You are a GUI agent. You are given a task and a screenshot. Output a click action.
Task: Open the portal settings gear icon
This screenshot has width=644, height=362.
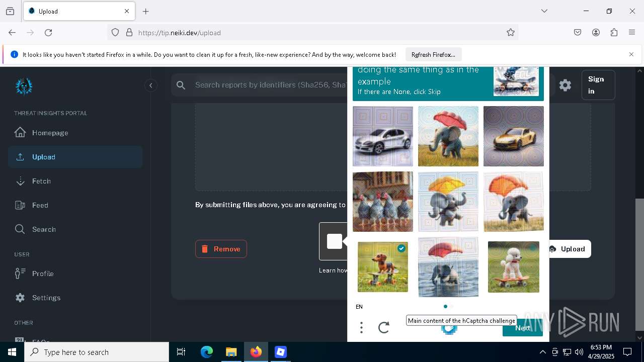click(565, 85)
